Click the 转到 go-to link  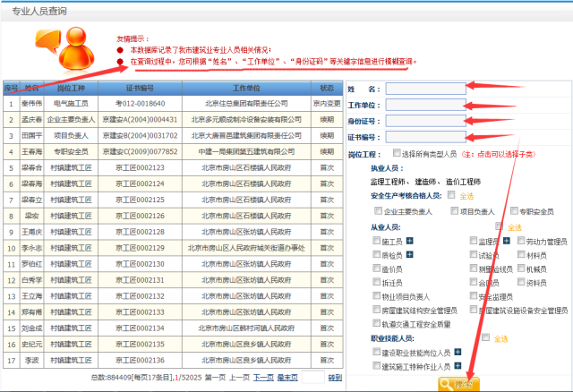[335, 378]
